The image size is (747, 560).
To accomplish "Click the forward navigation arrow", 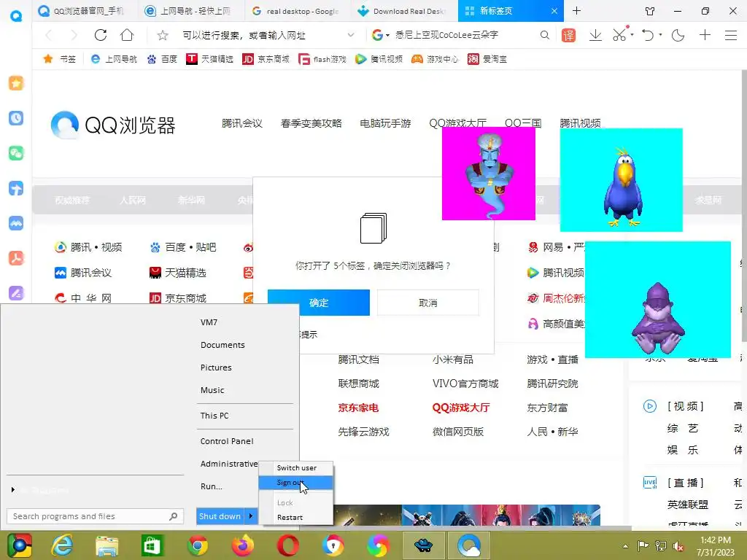I will coord(74,35).
